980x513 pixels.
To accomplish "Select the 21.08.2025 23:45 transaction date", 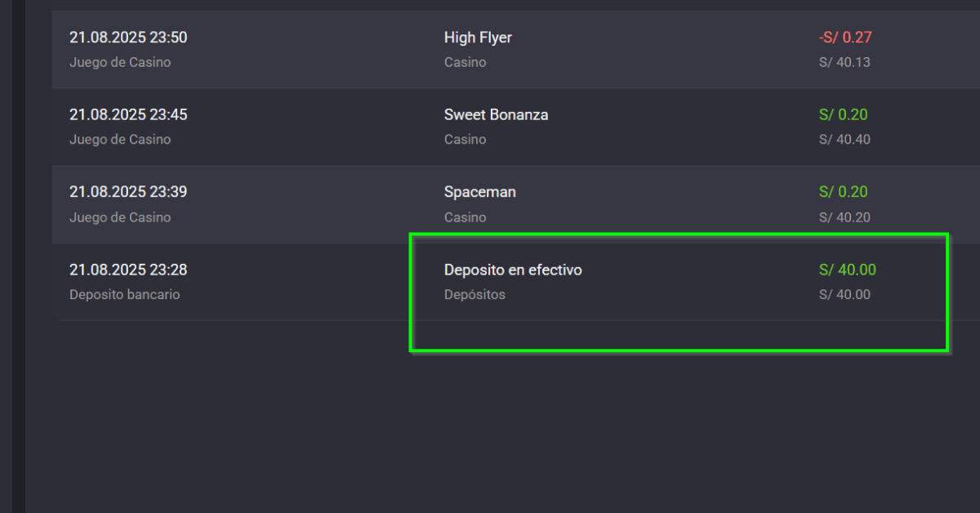I will point(128,115).
